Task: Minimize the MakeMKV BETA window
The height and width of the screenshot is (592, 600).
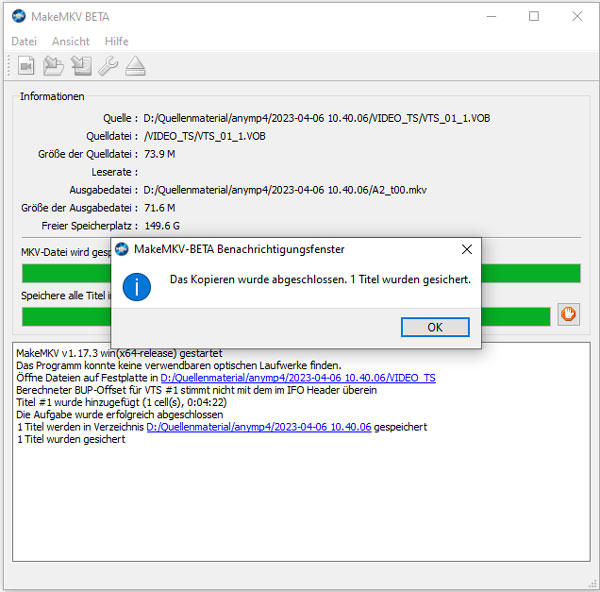Action: [491, 16]
